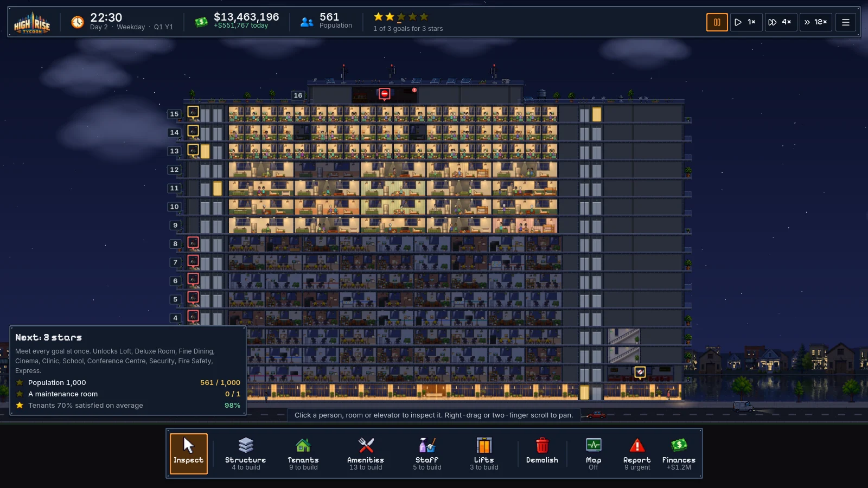Click the star rating display
The width and height of the screenshot is (868, 488).
[x=401, y=17]
